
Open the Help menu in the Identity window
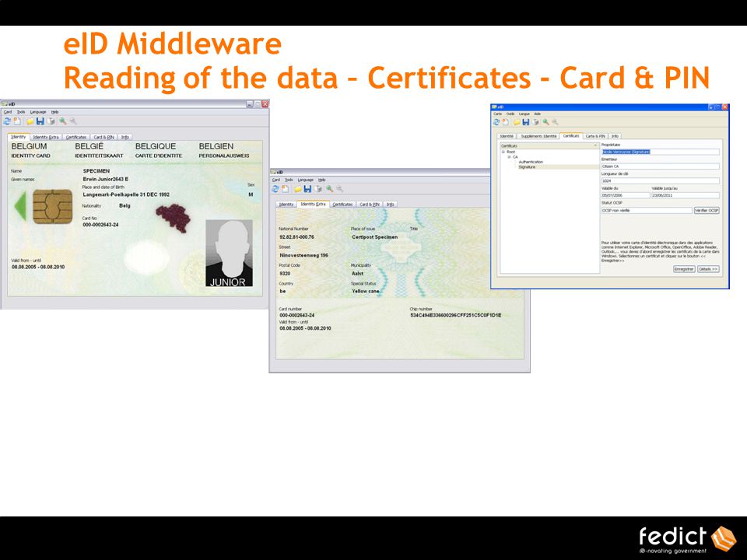pyautogui.click(x=54, y=112)
